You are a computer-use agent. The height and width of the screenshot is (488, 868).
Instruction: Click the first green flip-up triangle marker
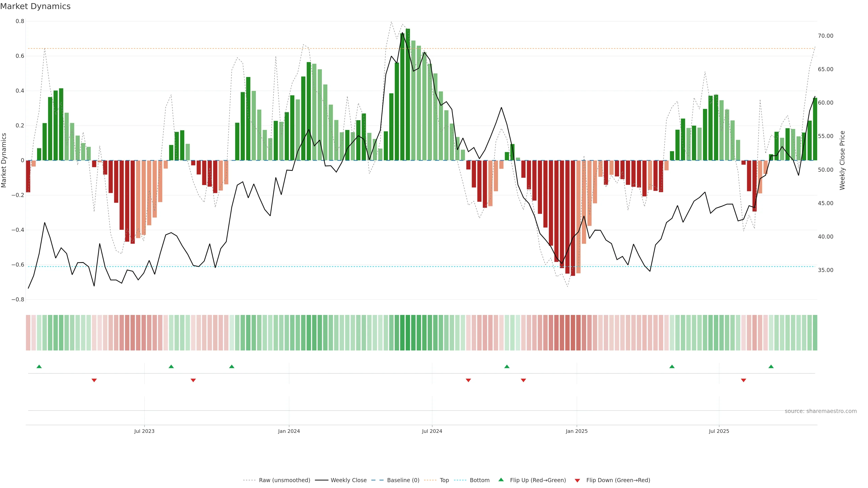tap(39, 366)
